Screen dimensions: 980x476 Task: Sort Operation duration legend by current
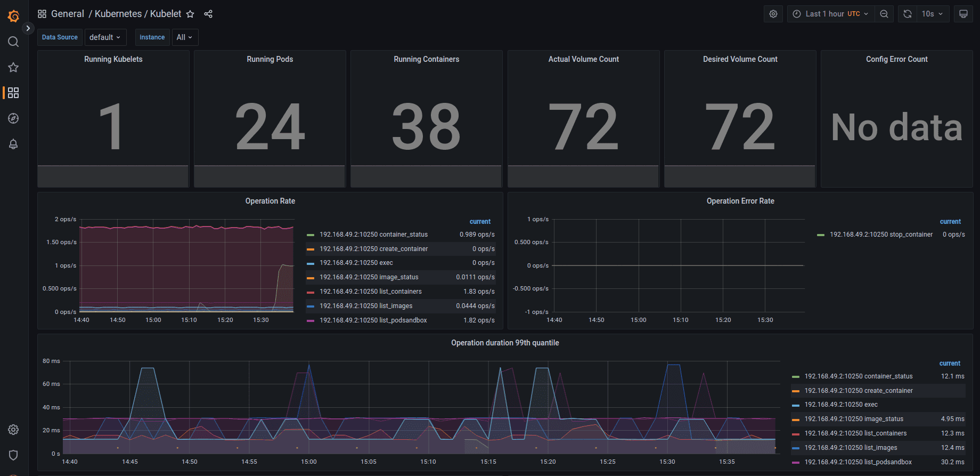(950, 364)
